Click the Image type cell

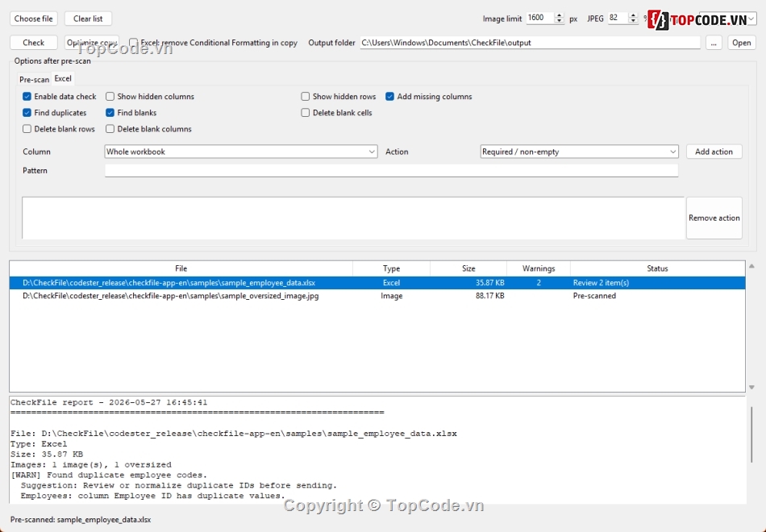[391, 296]
